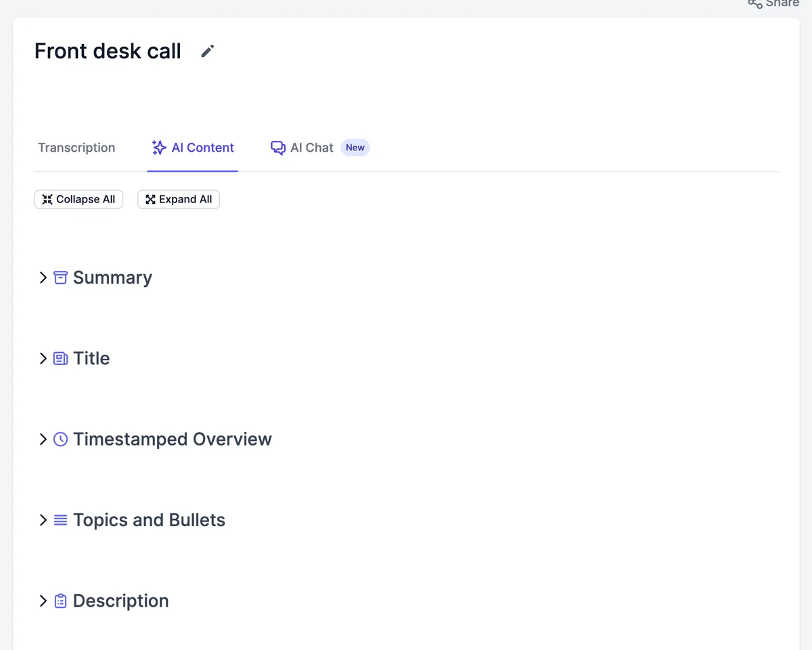Image resolution: width=812 pixels, height=650 pixels.
Task: Switch to the Transcription tab
Action: 76,148
